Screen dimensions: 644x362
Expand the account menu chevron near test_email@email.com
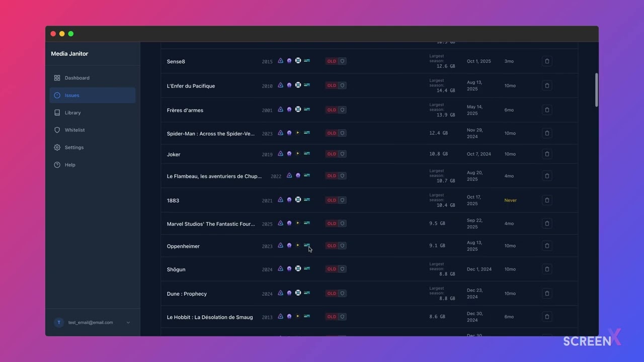[x=128, y=322]
